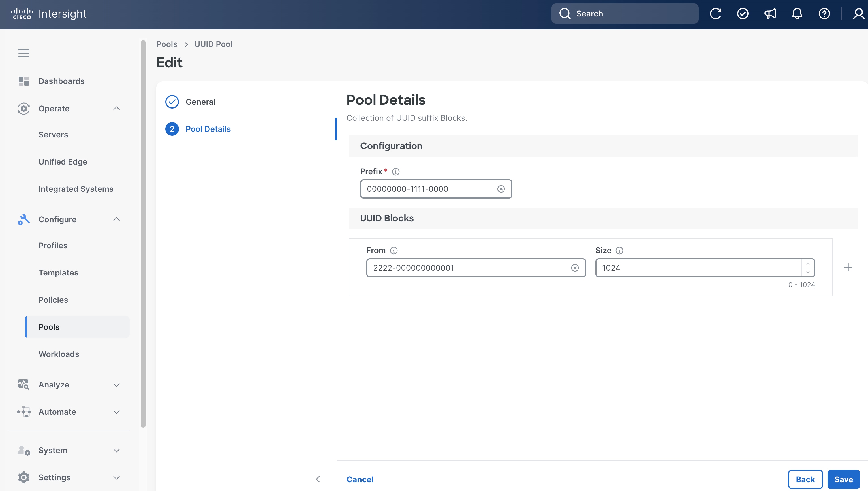Click the Analyze chart icon
868x491 pixels.
point(23,384)
